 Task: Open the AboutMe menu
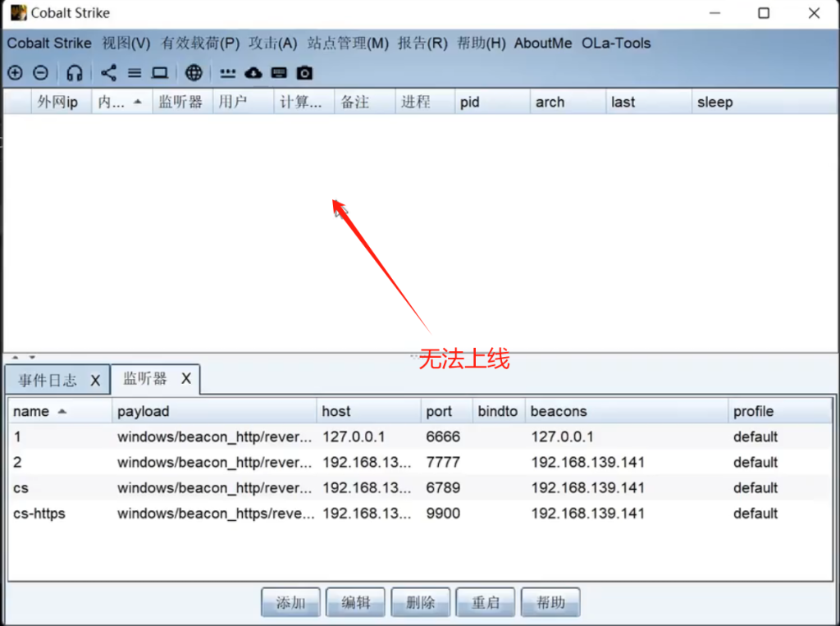[x=543, y=43]
